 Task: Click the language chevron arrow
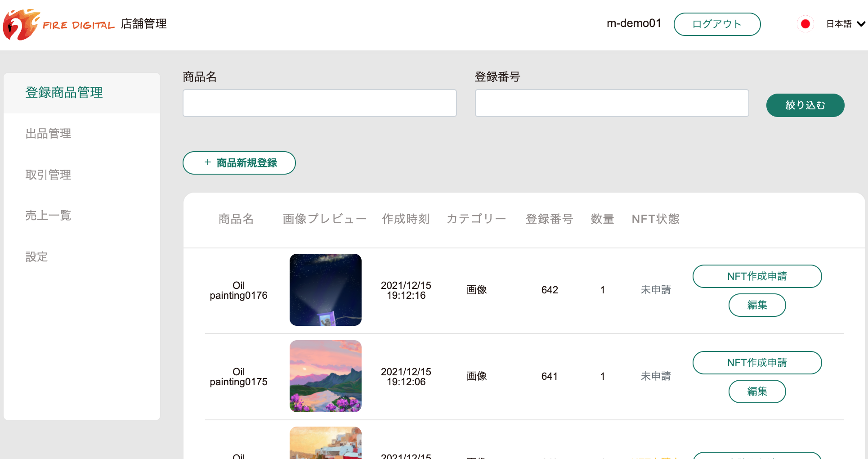click(x=861, y=24)
